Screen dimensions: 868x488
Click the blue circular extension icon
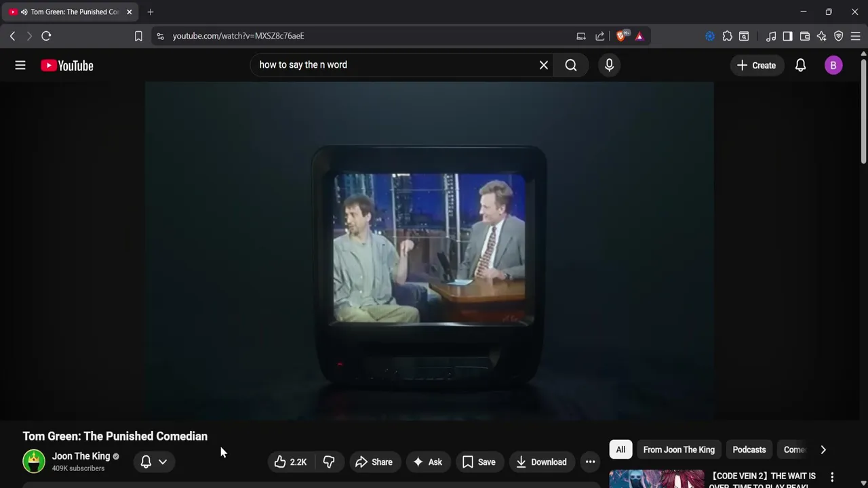point(710,36)
